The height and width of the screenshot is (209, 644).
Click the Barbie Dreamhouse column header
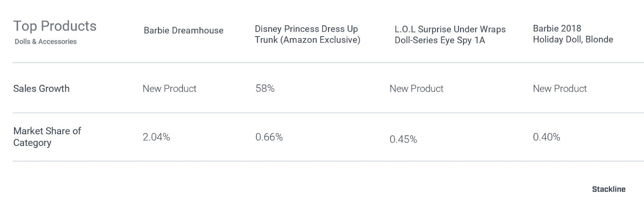coord(184,31)
